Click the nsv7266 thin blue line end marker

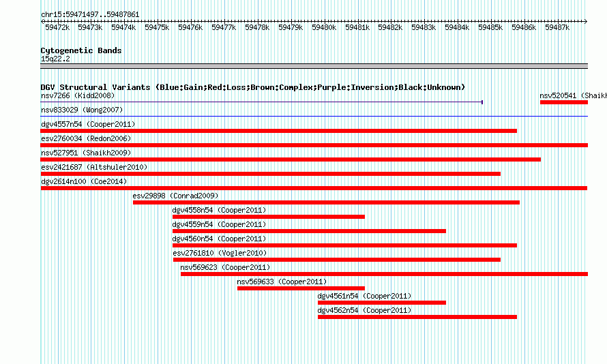[x=482, y=102]
